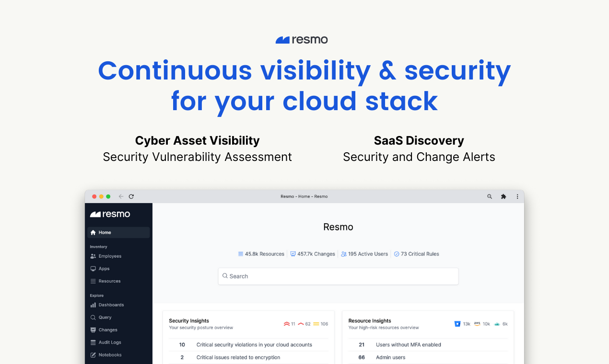
Task: Click the Security and Change Alerts text
Action: click(x=419, y=157)
